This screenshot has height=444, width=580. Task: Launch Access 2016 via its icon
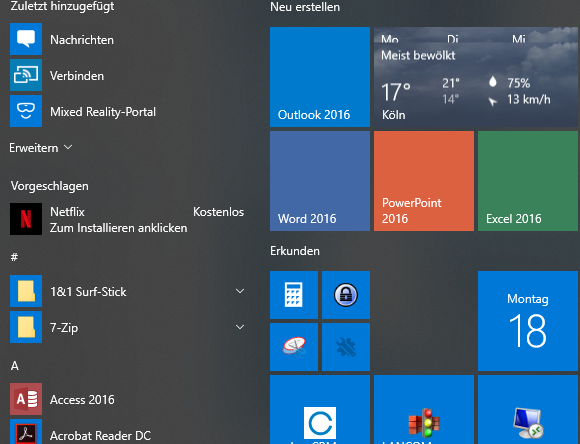pos(26,399)
